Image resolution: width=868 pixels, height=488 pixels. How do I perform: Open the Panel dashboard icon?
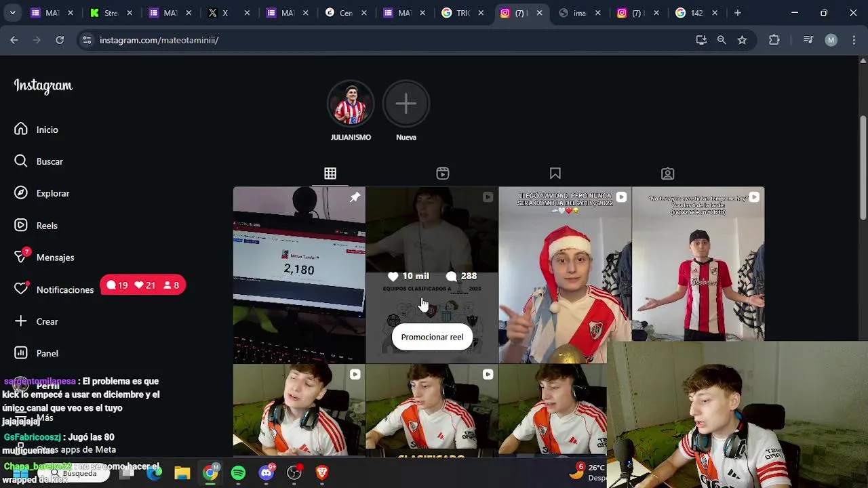pyautogui.click(x=21, y=353)
